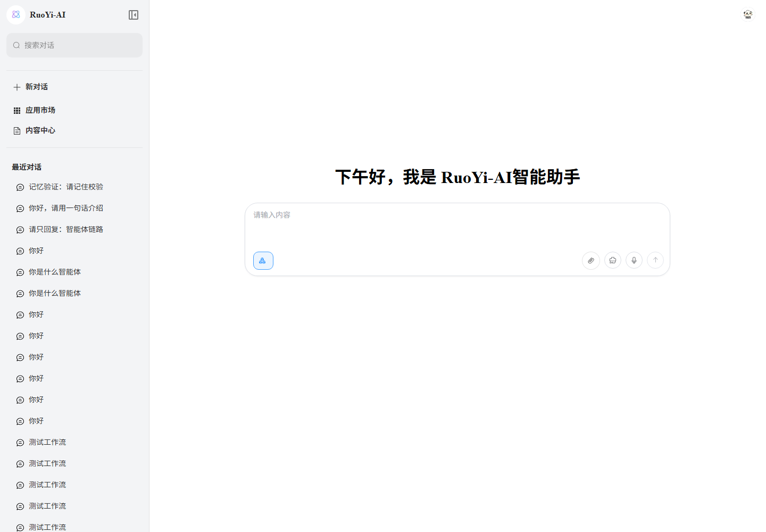Send the message with the up-arrow button
The width and height of the screenshot is (766, 532).
[x=655, y=260]
